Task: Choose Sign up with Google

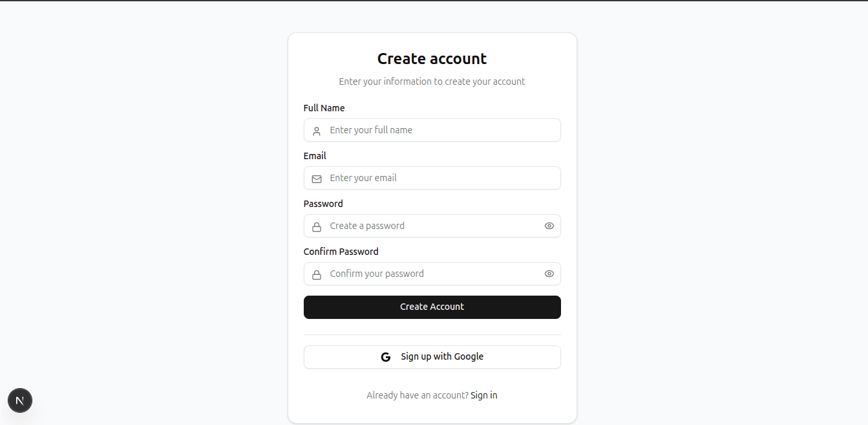Action: click(x=432, y=356)
